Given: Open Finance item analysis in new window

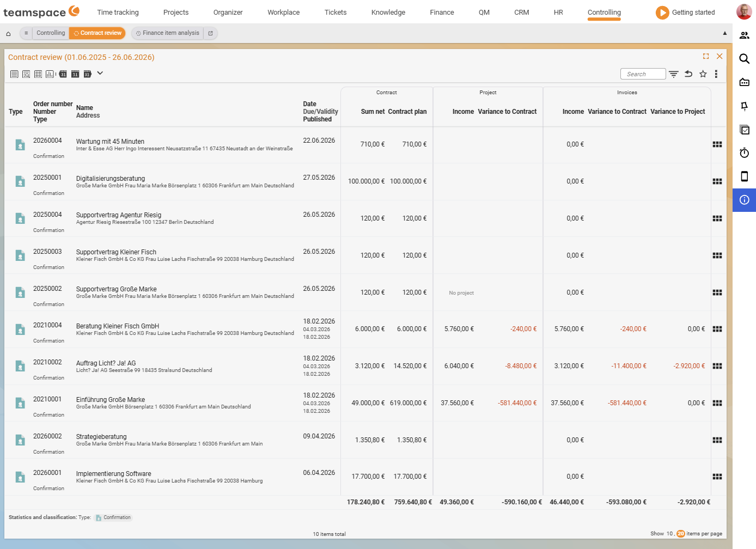Looking at the screenshot, I should (211, 33).
